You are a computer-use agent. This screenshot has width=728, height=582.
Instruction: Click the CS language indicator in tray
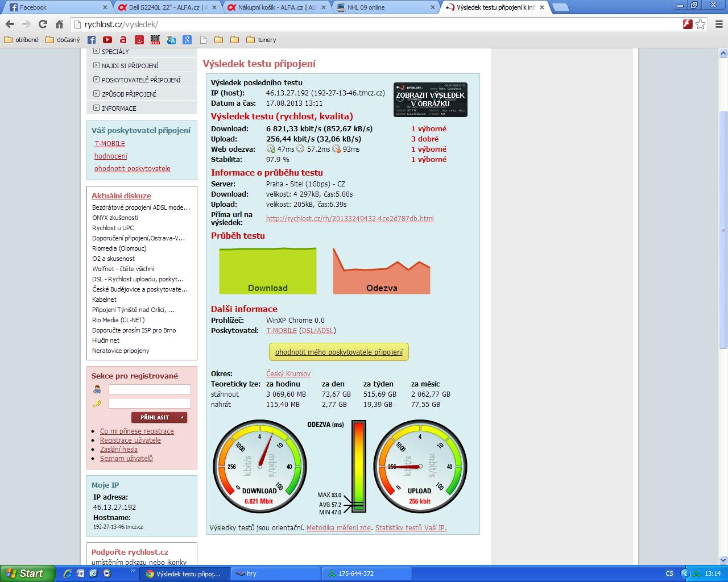tap(669, 573)
